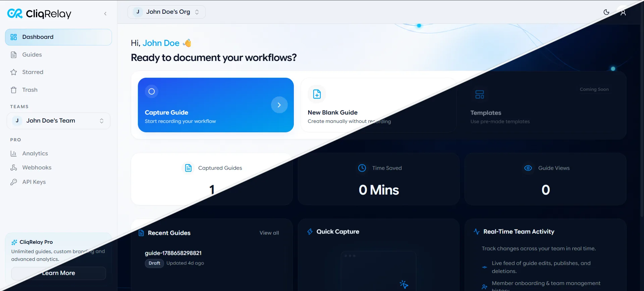
Task: Open the Dashboard menu item
Action: pos(58,37)
